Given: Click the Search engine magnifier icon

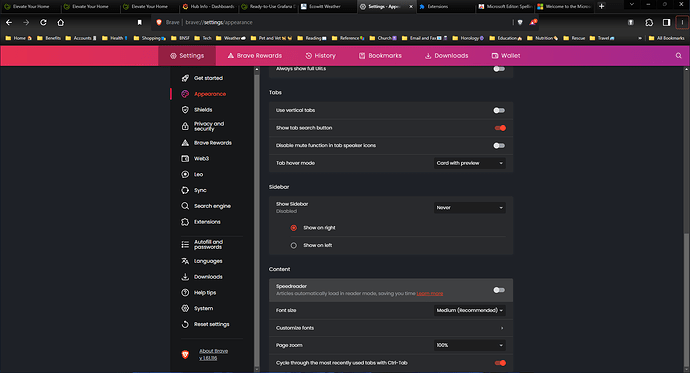Looking at the screenshot, I should tap(185, 206).
